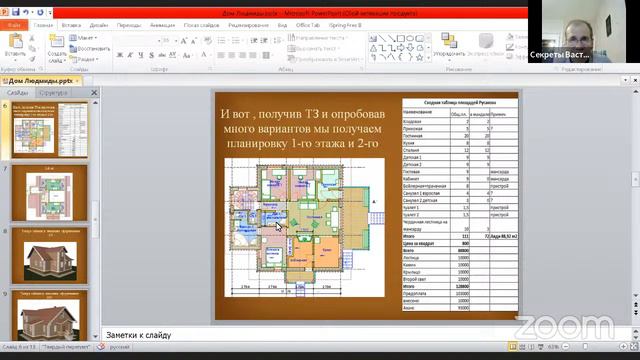The height and width of the screenshot is (360, 640).
Task: Copy the selection to clipboard
Action: [32, 49]
